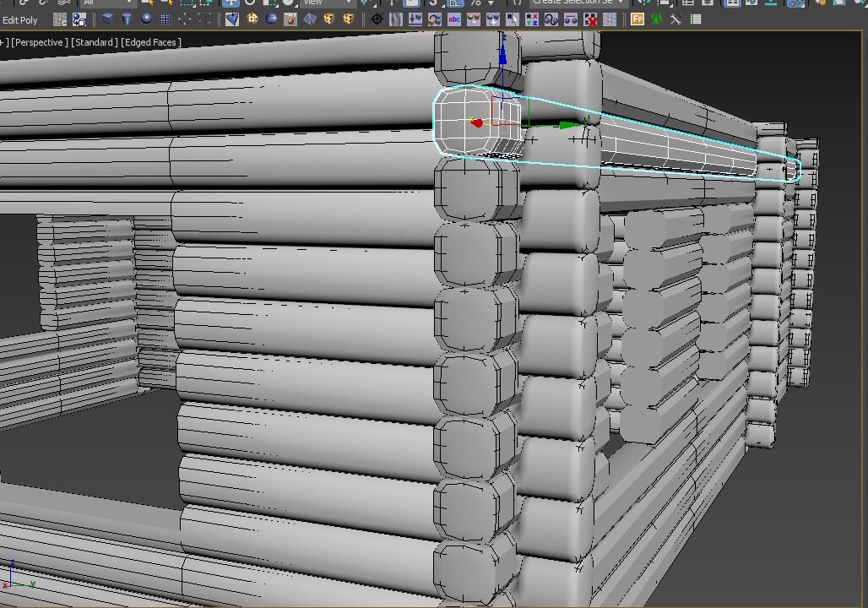Click the spheres with boxes icon beside 'Edit Poly'
Viewport: 868px width, 608px height.
coord(79,20)
